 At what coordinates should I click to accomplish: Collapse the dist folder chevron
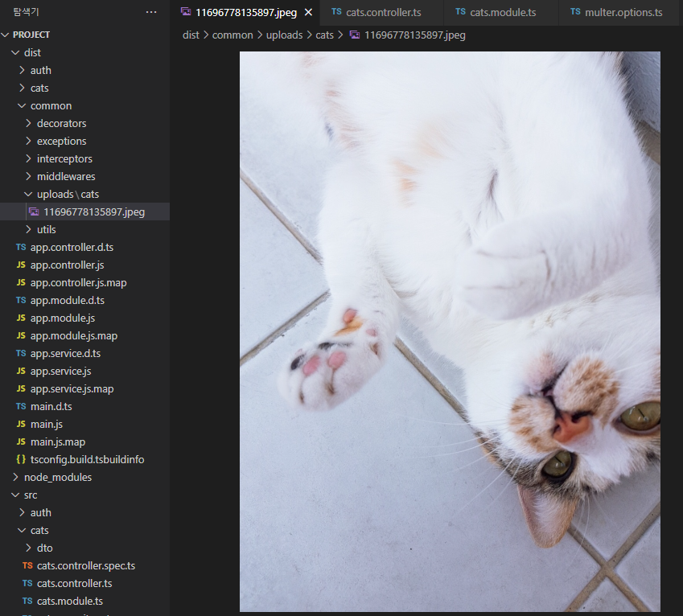(15, 53)
